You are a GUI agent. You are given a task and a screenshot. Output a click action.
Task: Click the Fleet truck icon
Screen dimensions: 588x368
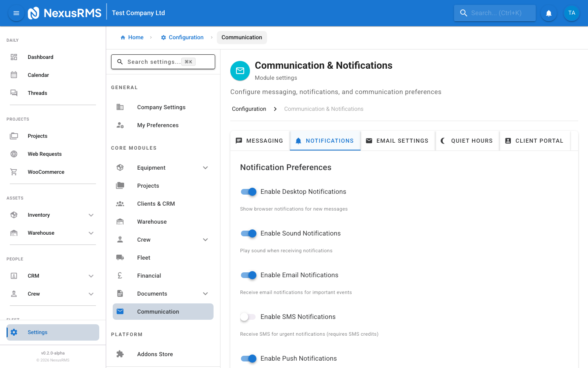pyautogui.click(x=120, y=258)
